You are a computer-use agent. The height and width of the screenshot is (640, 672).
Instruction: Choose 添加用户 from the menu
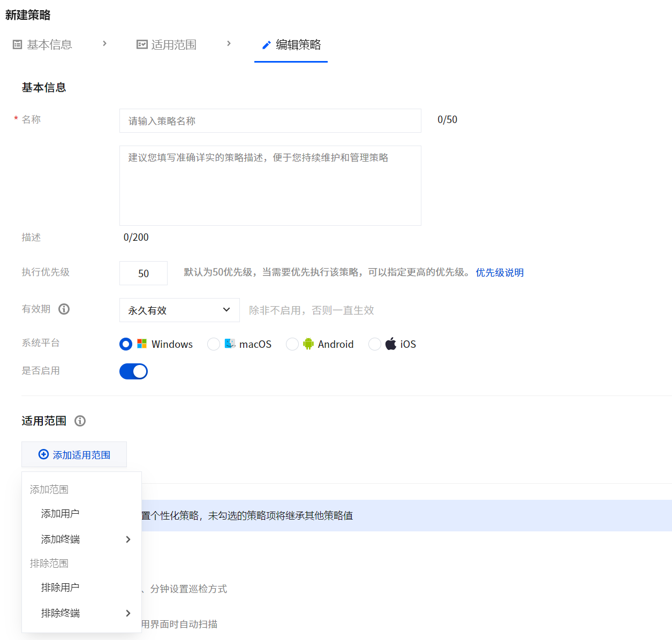[61, 514]
